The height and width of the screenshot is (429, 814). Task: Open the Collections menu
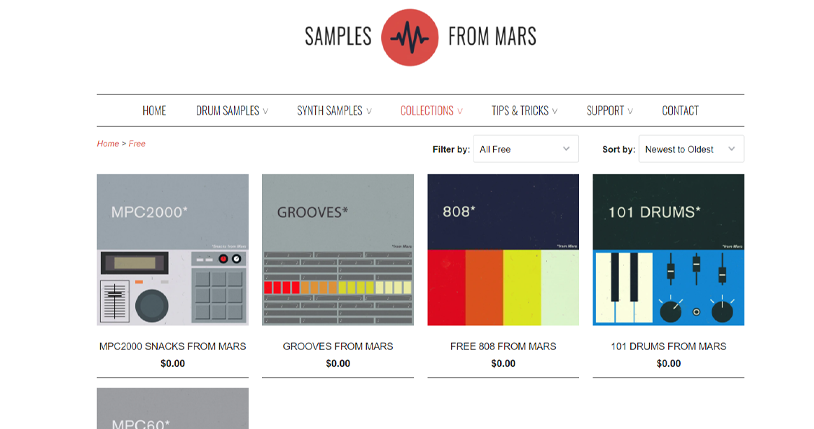pos(431,111)
